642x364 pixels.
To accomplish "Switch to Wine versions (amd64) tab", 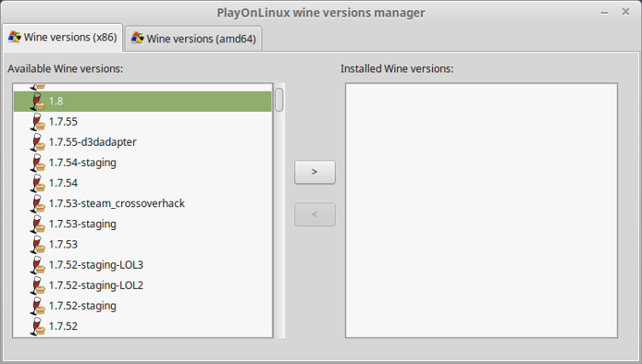I will [x=194, y=39].
